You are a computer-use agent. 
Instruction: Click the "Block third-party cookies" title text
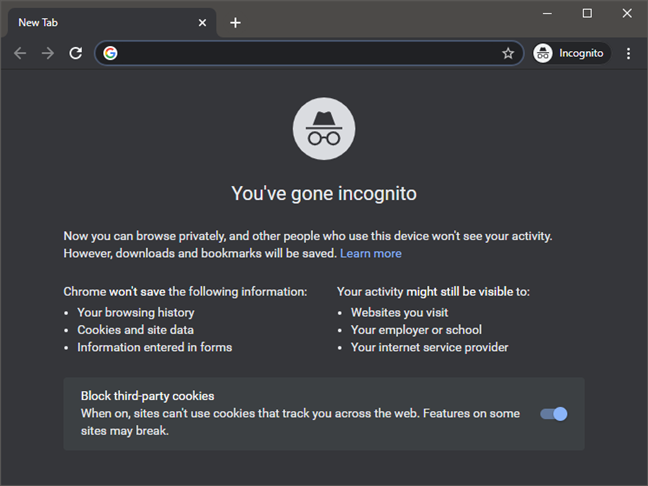[148, 396]
